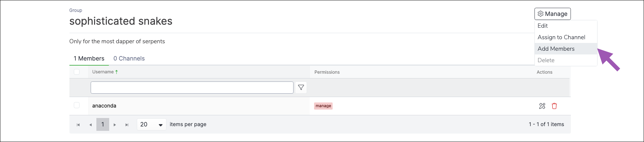Select Edit from the Manage menu
This screenshot has height=142, width=644.
coord(543,26)
